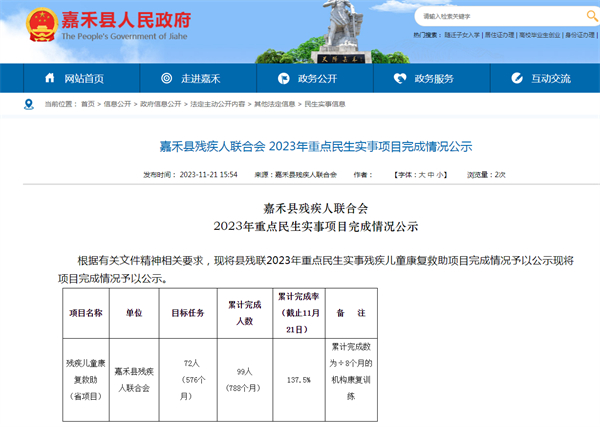Click table header 备注
The height and width of the screenshot is (427, 600).
click(x=351, y=313)
